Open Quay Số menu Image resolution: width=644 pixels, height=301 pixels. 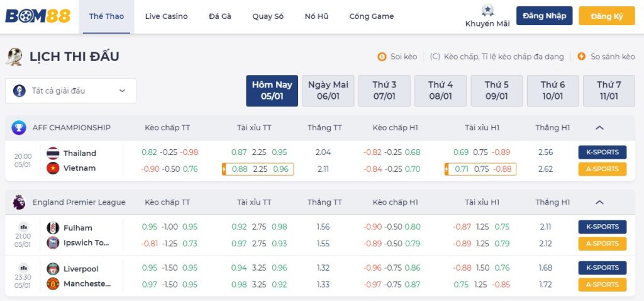[x=268, y=16]
